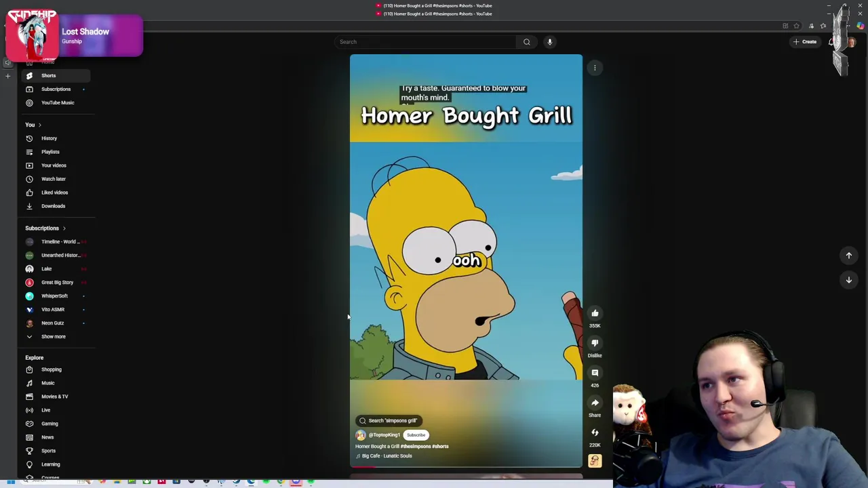Open the Create menu
The height and width of the screenshot is (488, 868).
click(x=805, y=42)
